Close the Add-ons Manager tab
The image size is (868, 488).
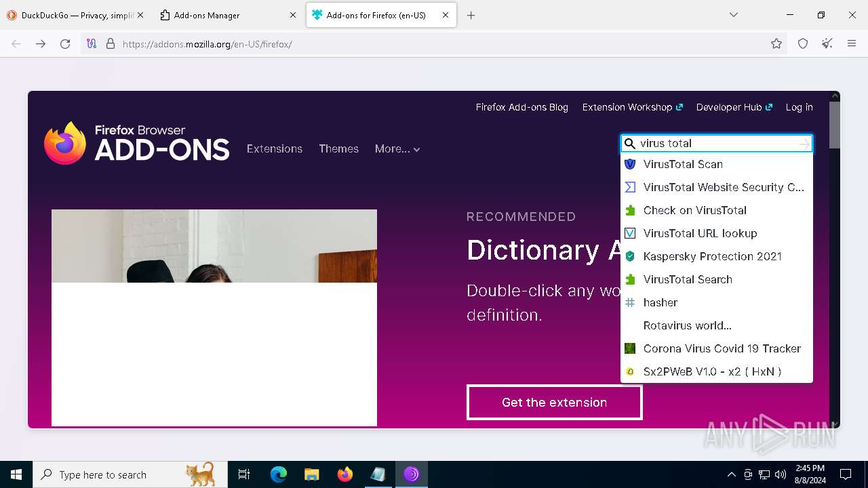pyautogui.click(x=293, y=15)
